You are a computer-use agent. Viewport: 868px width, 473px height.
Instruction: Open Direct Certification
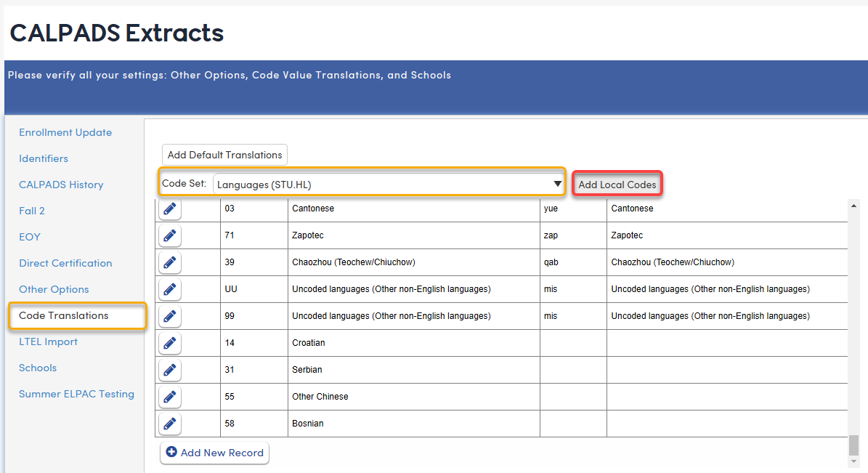[65, 263]
